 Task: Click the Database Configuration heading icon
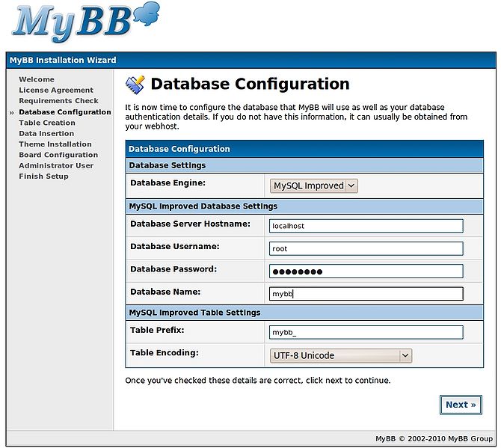(x=135, y=85)
